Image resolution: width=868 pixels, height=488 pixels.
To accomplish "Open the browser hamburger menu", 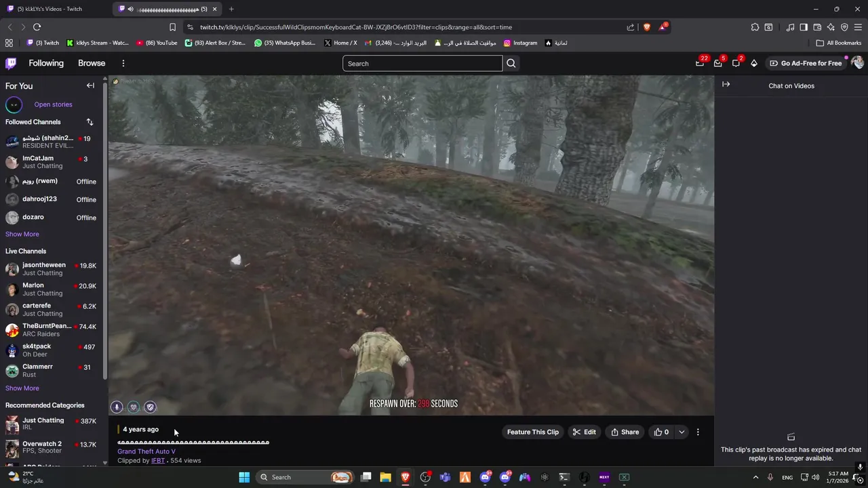I will pos(858,27).
